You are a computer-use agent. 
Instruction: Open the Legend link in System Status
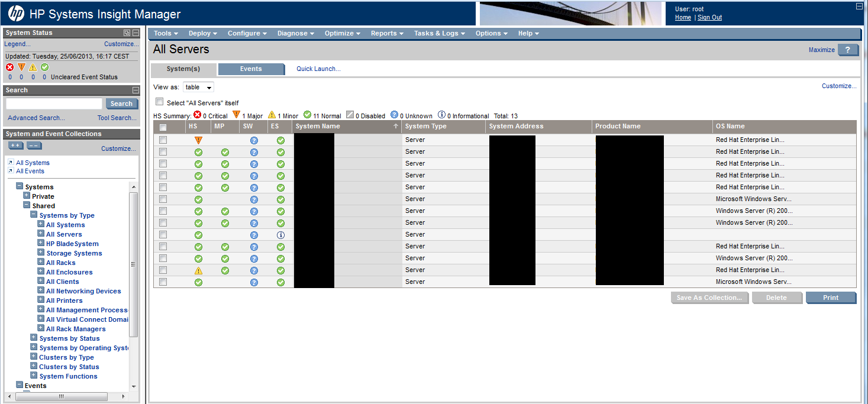click(x=18, y=44)
